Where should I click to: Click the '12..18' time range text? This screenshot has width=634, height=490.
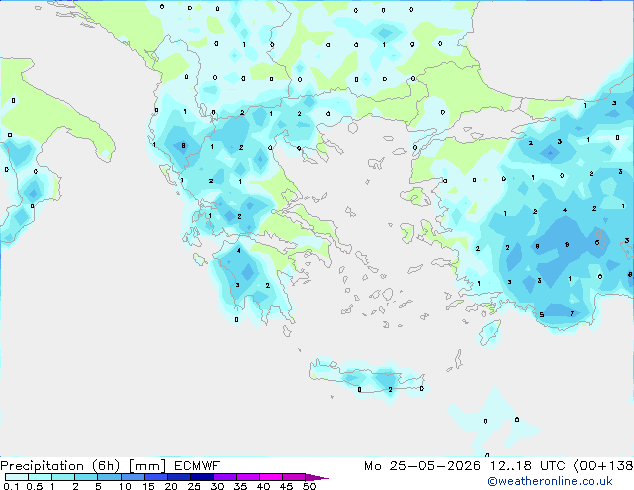(511, 466)
